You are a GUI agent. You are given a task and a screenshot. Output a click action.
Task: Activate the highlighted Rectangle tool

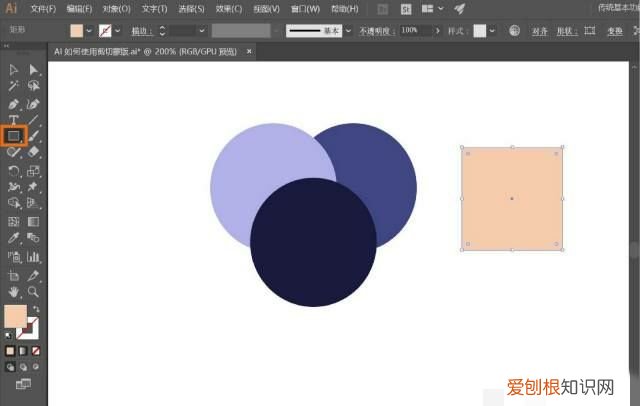(x=14, y=136)
